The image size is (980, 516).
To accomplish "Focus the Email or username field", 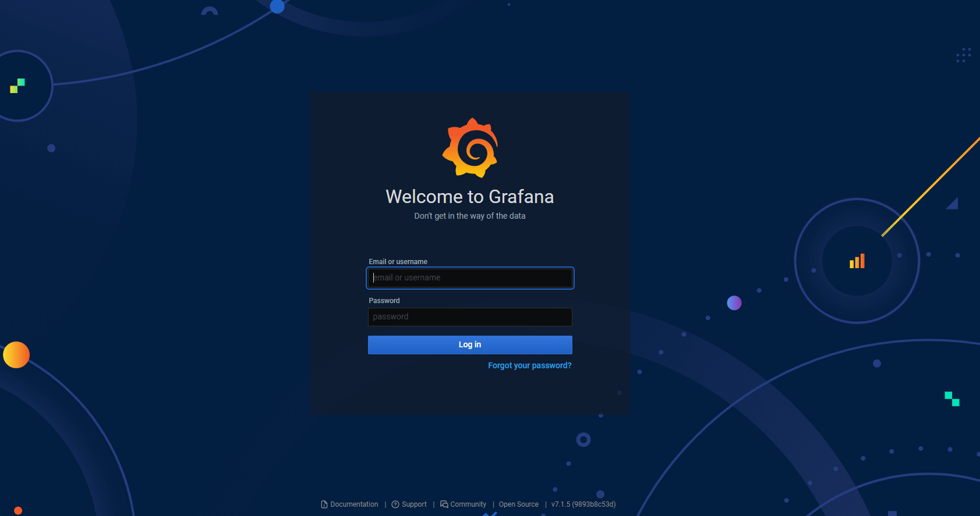I will pyautogui.click(x=470, y=278).
